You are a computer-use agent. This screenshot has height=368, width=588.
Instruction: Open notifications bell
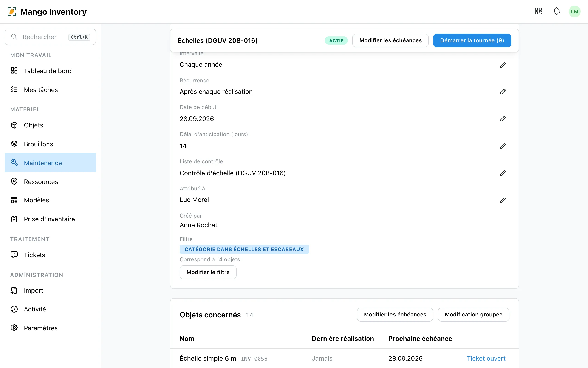(556, 11)
